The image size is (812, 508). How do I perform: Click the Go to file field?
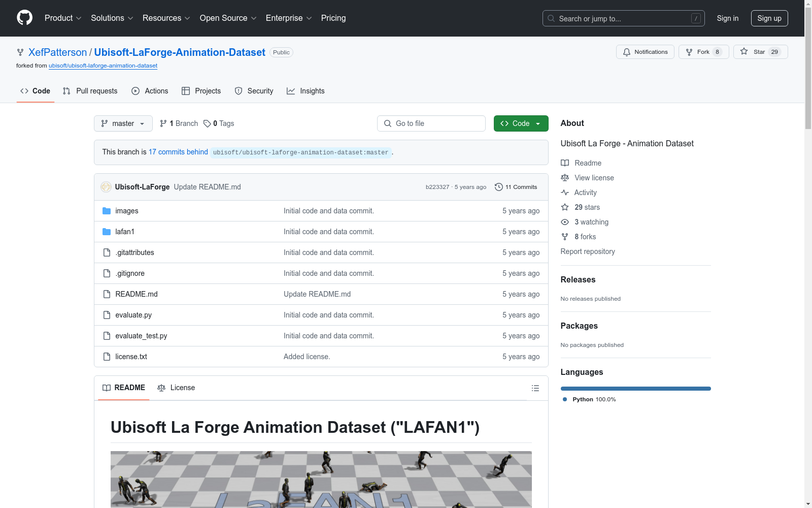[431, 123]
